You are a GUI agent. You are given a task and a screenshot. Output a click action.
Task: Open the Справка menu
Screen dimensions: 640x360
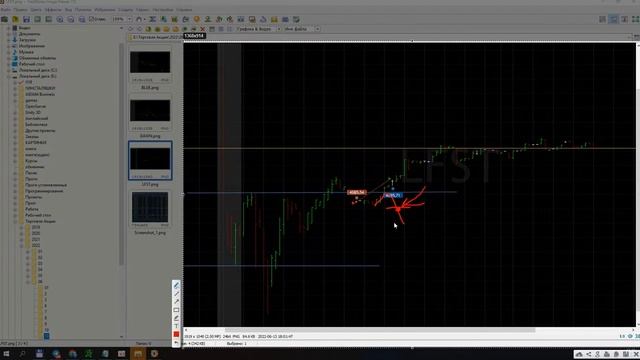point(184,9)
